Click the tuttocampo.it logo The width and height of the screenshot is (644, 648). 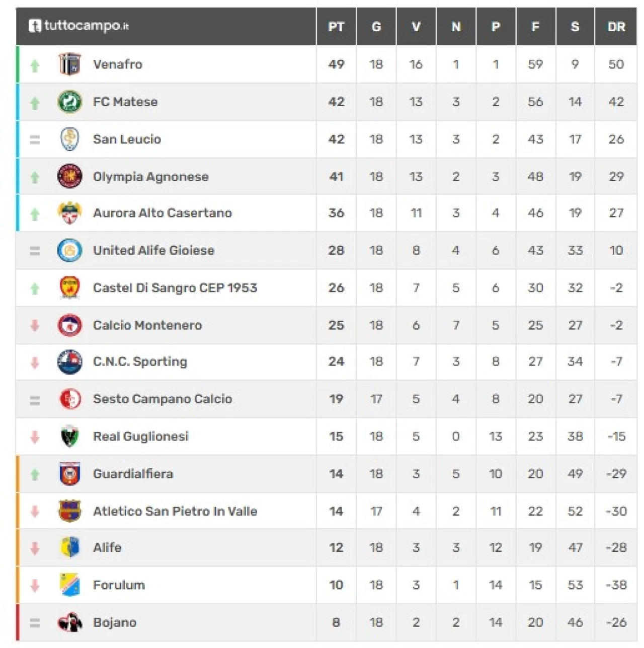[x=78, y=25]
